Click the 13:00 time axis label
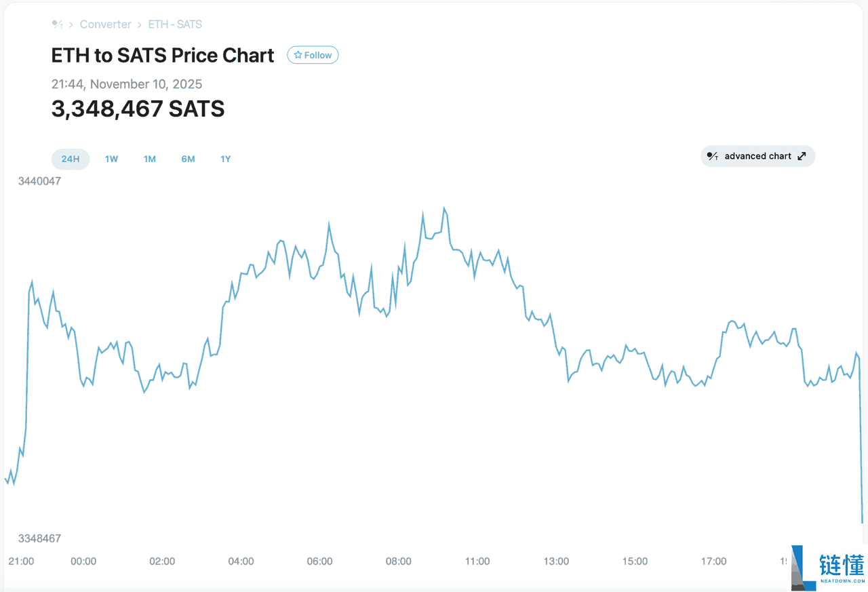The width and height of the screenshot is (868, 592). [556, 561]
